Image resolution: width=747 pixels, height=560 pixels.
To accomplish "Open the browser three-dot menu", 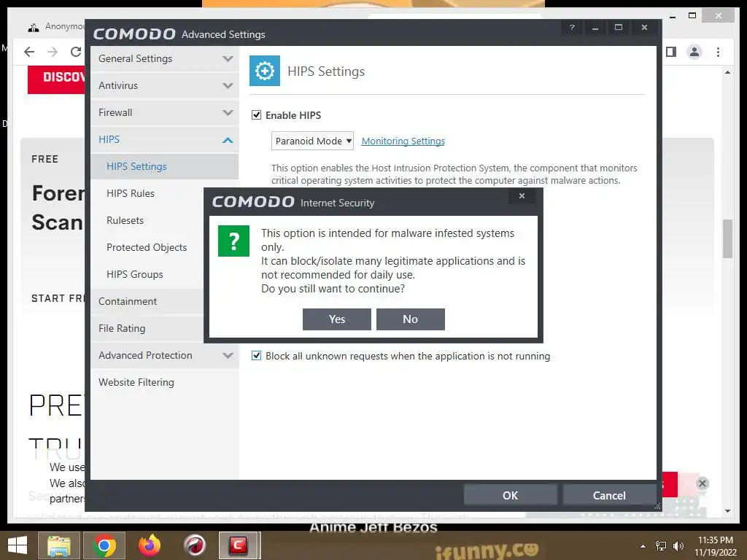I will point(718,52).
